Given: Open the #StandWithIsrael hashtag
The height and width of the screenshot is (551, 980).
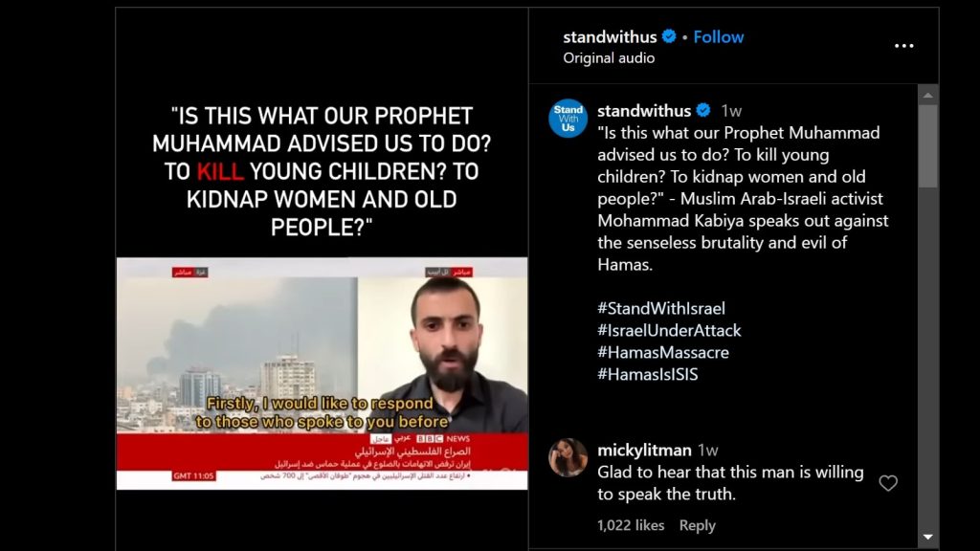Looking at the screenshot, I should (661, 309).
